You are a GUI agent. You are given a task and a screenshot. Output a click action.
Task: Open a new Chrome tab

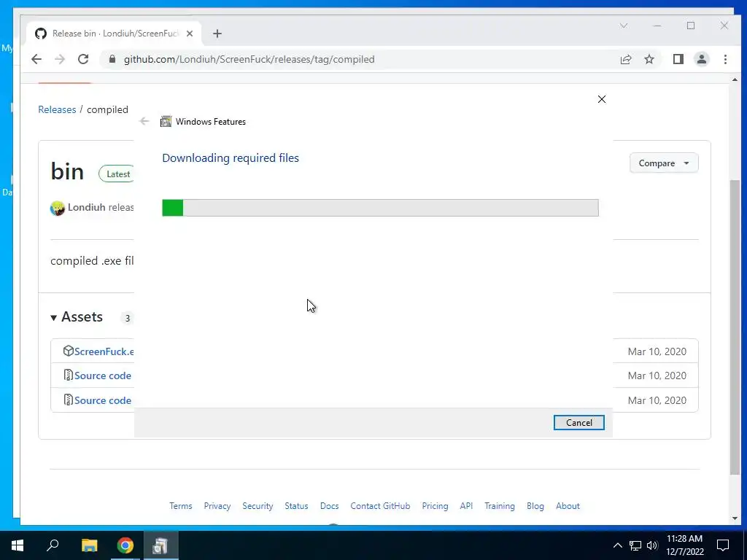click(217, 34)
